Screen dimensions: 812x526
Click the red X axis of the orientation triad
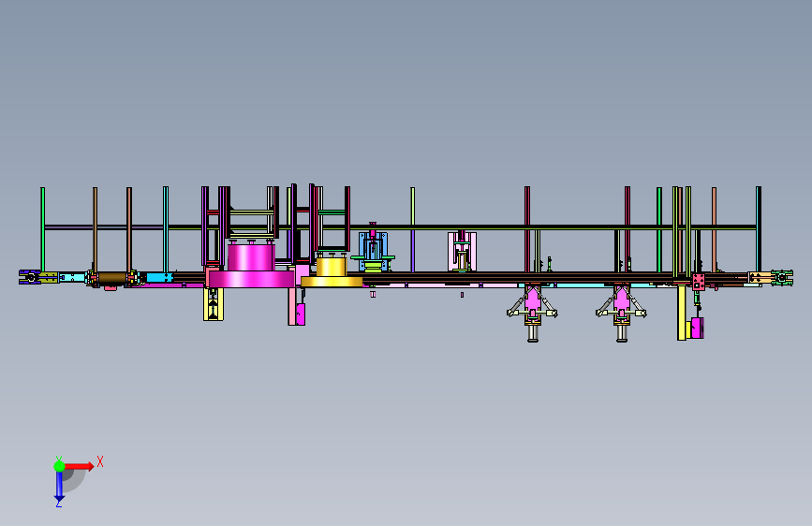tap(79, 466)
